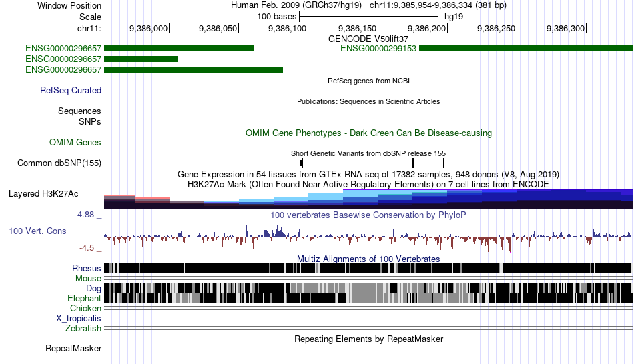634x364 pixels.
Task: Click the Common dbSNP(155) track label
Action: tap(59, 163)
